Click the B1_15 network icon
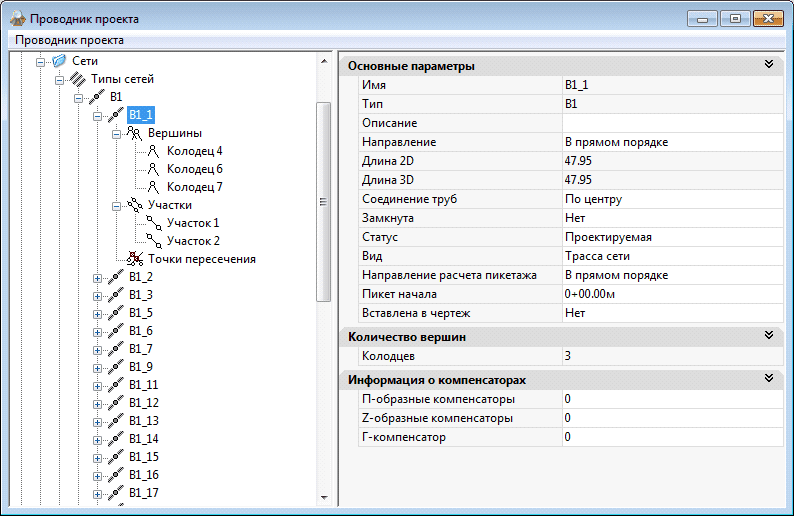This screenshot has height=516, width=794. click(x=115, y=457)
